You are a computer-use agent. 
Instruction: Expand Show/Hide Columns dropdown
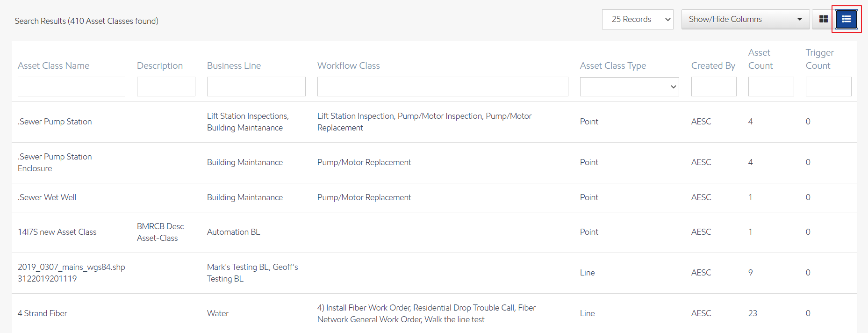[745, 19]
